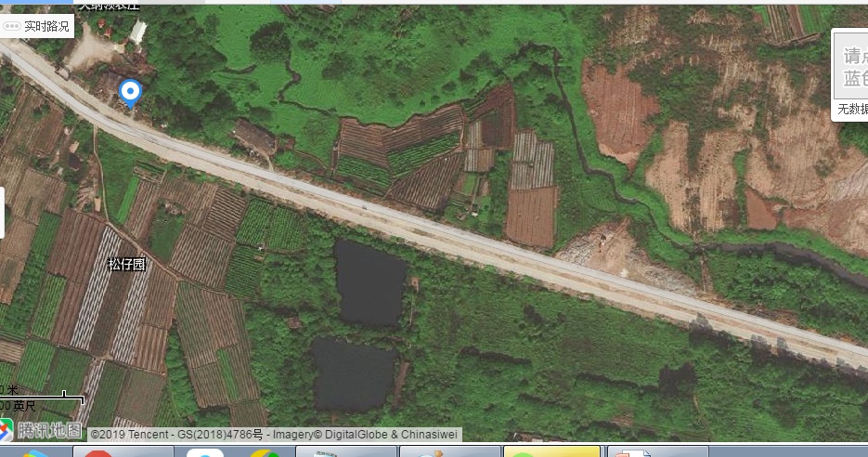Open the street view preview panel
Image resolution: width=868 pixels, height=457 pixels.
point(850,66)
